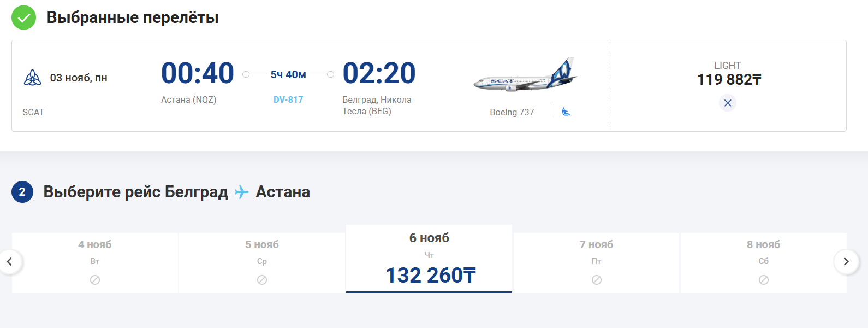Viewport: 868px width, 328px height.
Task: Click the unavailable icon under 4 нояб
Action: point(95,280)
